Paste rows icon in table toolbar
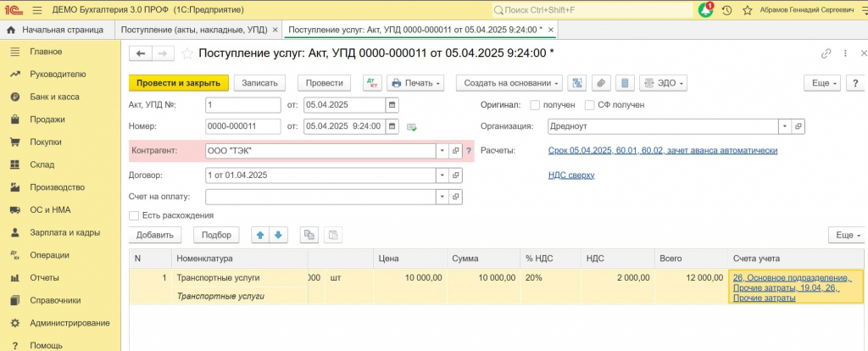 pyautogui.click(x=332, y=235)
